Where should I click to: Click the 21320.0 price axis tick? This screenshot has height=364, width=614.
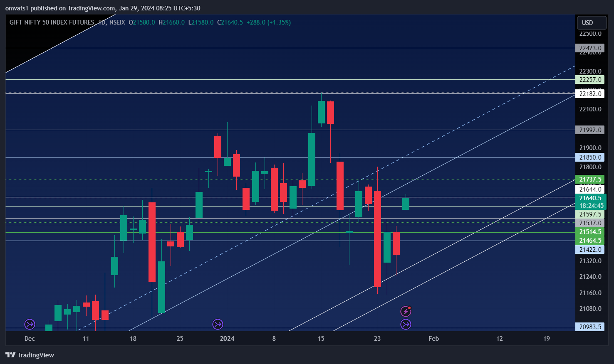pos(590,261)
